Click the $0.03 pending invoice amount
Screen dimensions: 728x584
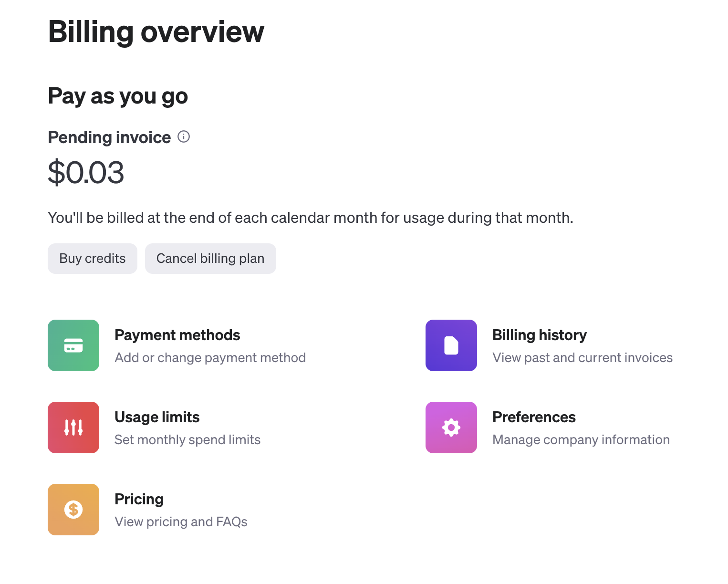point(86,173)
